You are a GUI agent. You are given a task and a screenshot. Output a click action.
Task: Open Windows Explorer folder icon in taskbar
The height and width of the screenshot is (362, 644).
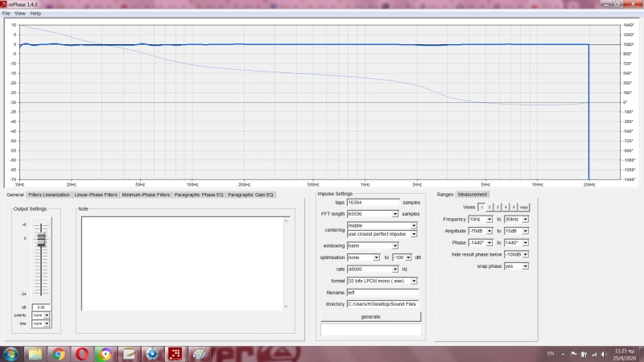coord(35,354)
